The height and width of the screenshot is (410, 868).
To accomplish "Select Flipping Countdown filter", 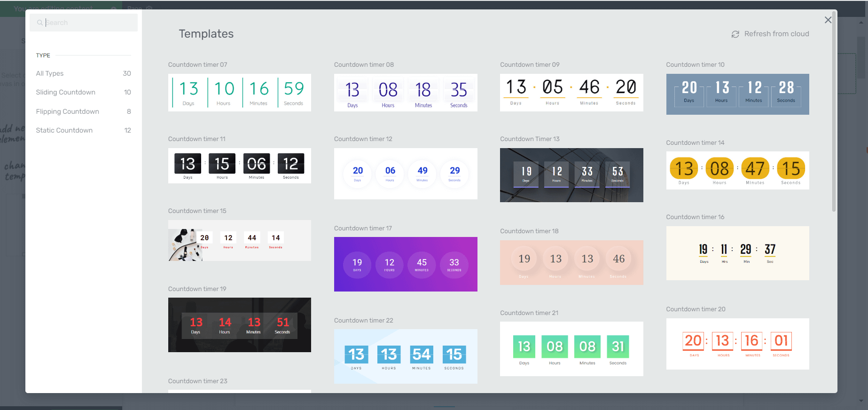I will [68, 111].
